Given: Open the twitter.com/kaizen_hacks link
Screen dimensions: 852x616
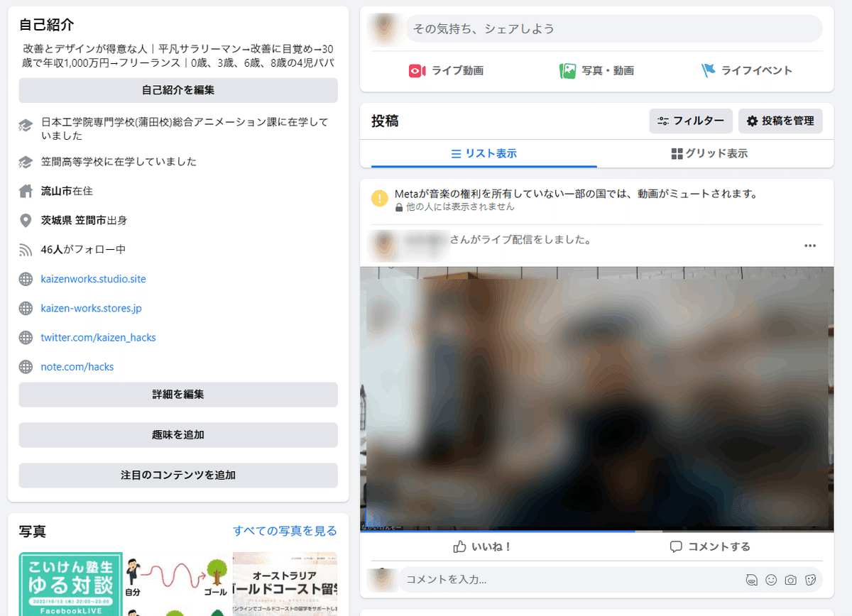Looking at the screenshot, I should click(99, 338).
